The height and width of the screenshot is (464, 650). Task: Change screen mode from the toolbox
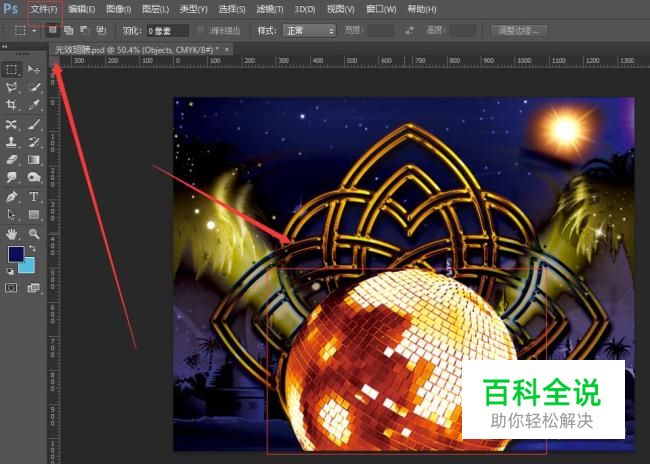pyautogui.click(x=33, y=288)
